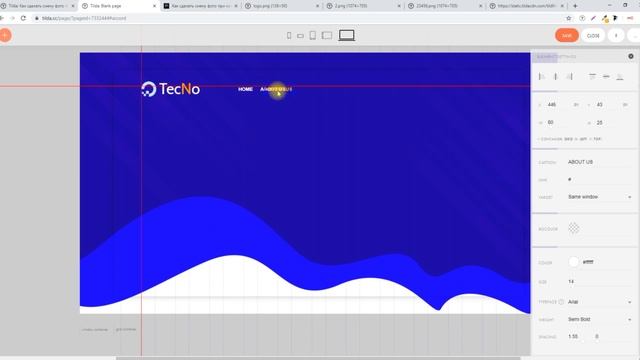Align element to horizontal center
Image resolution: width=640 pixels, height=360 pixels.
pos(555,76)
